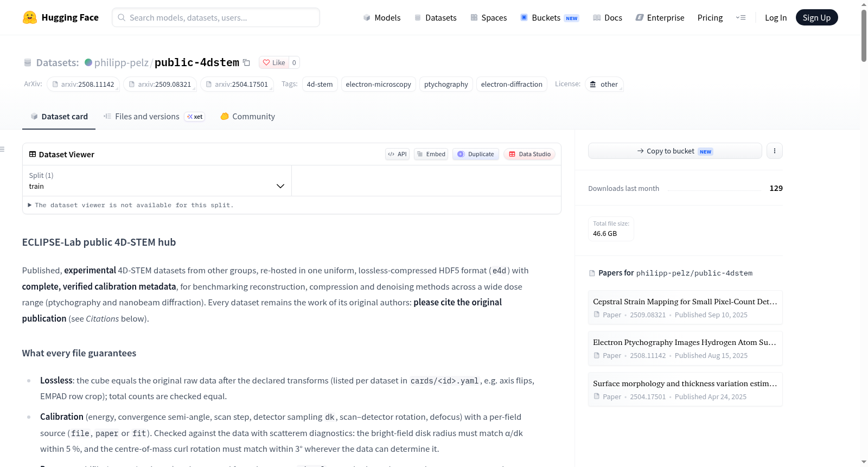Click the Log In link
Viewport: 868px width, 467px height.
(x=776, y=17)
